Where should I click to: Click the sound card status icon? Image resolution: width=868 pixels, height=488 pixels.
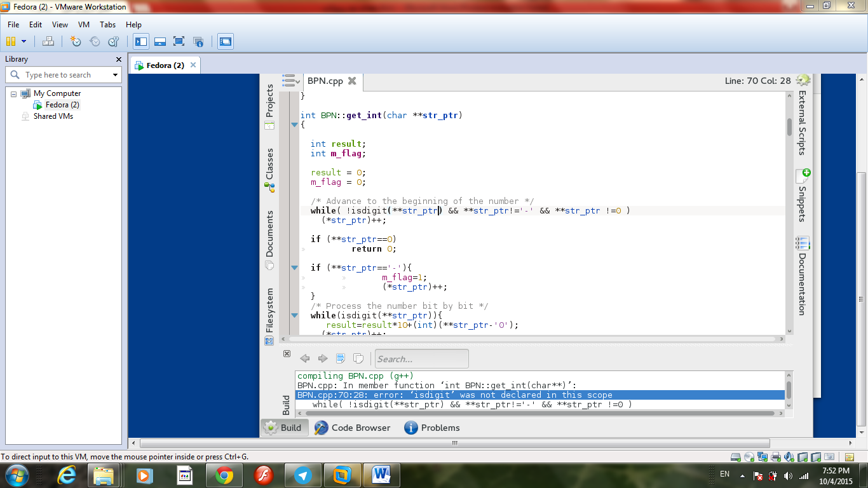pos(789,457)
